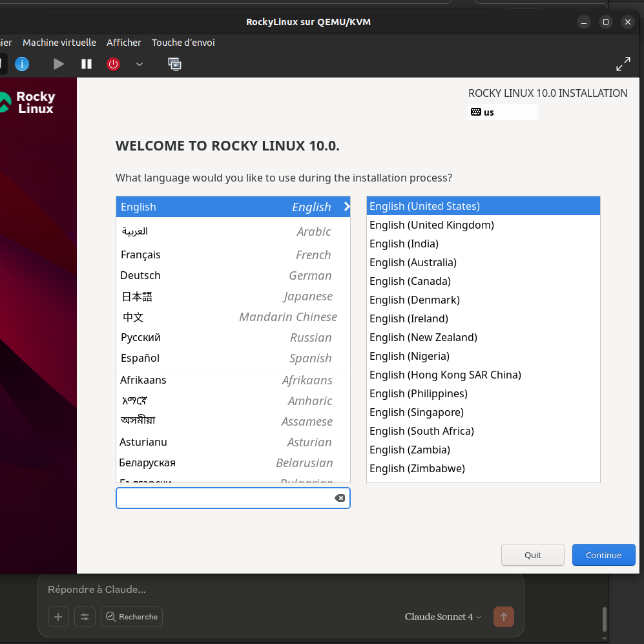Select Deutsch in the language list
Image resolution: width=644 pixels, height=644 pixels.
(x=233, y=275)
